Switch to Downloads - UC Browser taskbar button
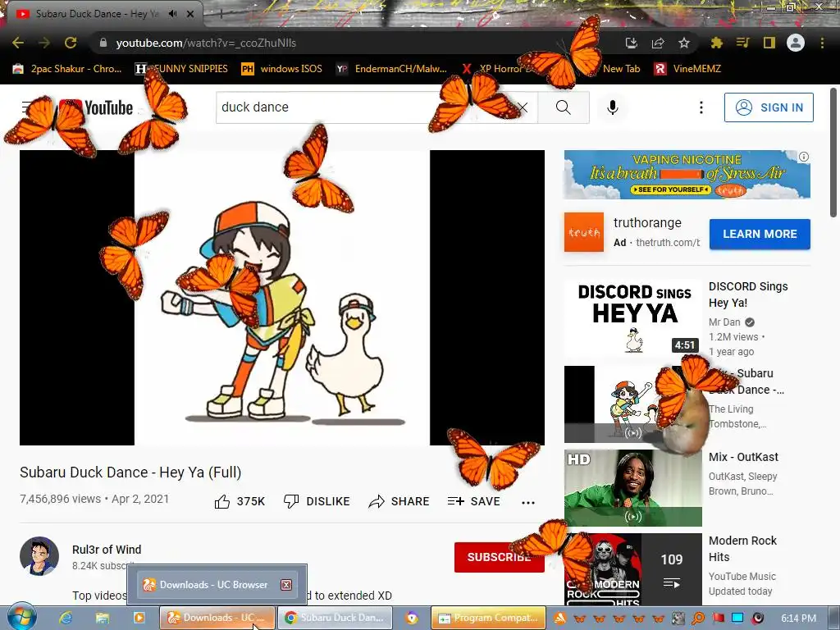Screen dimensions: 840x630 [x=217, y=618]
